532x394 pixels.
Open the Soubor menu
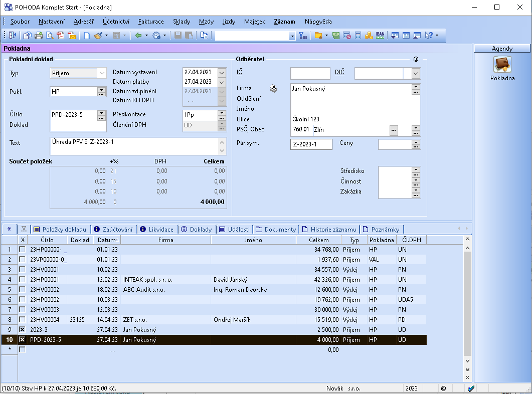point(20,22)
